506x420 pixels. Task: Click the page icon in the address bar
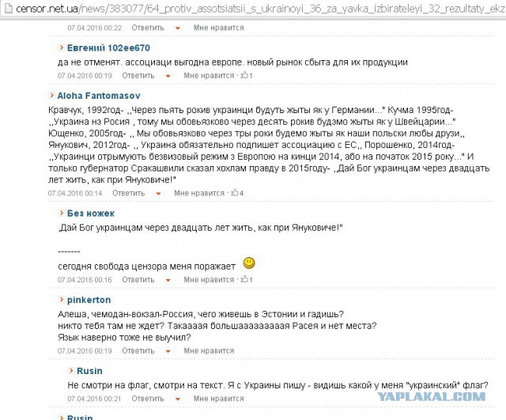point(8,8)
